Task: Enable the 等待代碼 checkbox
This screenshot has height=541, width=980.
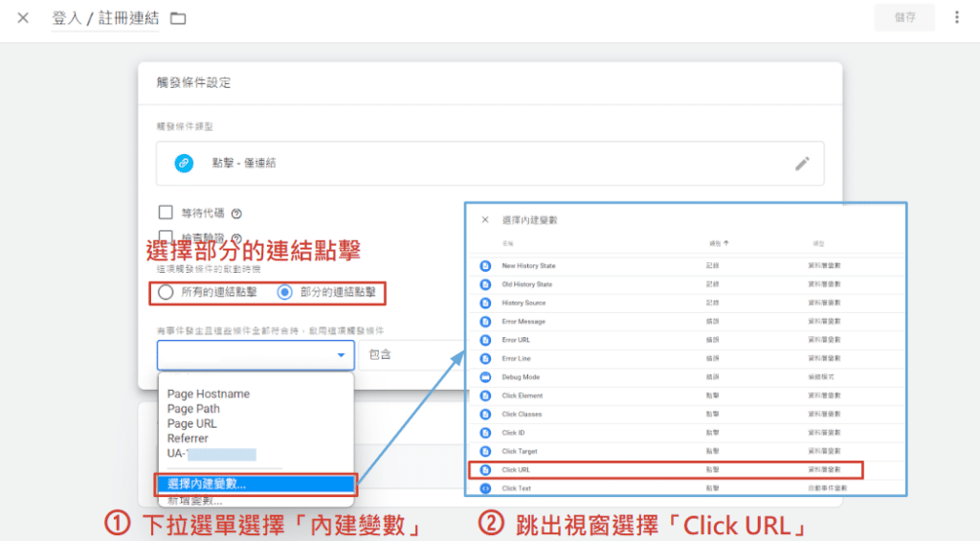Action: pos(166,213)
